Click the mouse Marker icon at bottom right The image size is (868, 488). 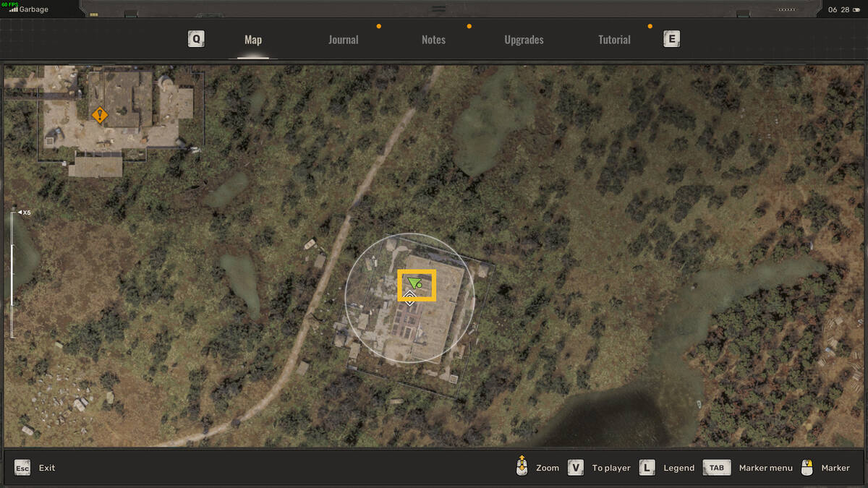[x=808, y=468]
